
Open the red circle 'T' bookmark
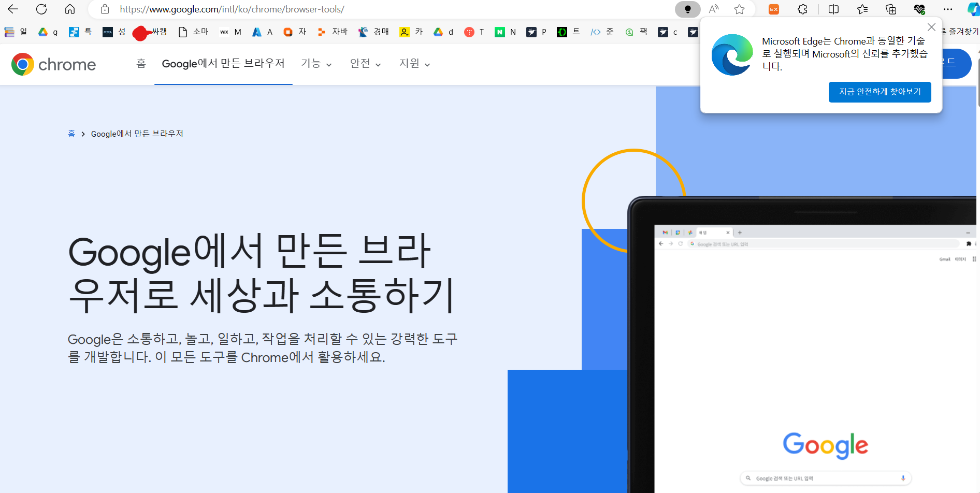pyautogui.click(x=474, y=32)
